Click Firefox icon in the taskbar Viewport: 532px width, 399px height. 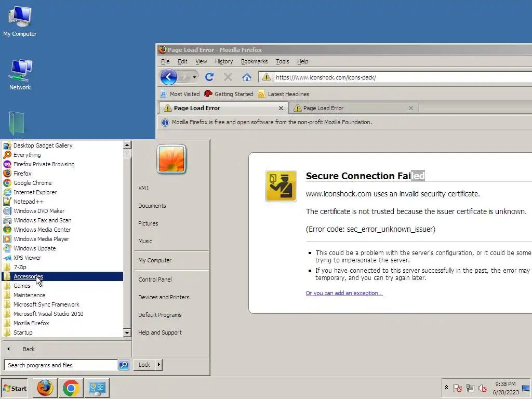[45, 388]
